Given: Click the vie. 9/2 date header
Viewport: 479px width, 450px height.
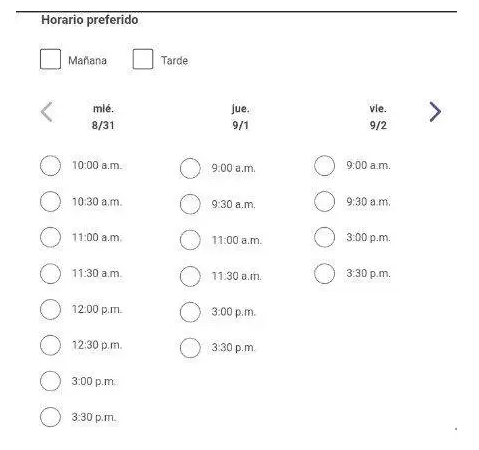Looking at the screenshot, I should click(x=378, y=117).
